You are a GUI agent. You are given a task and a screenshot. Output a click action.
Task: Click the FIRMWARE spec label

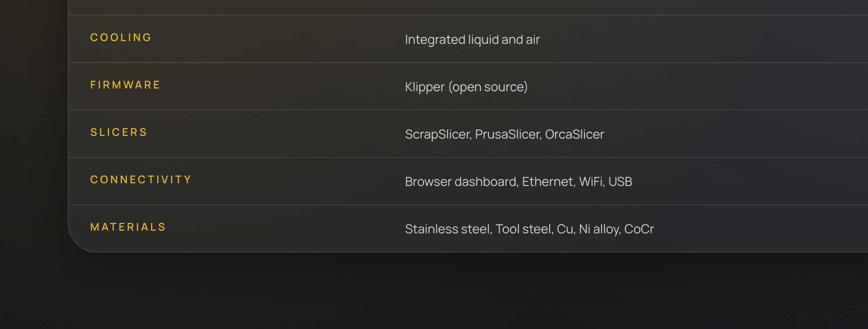click(x=125, y=85)
